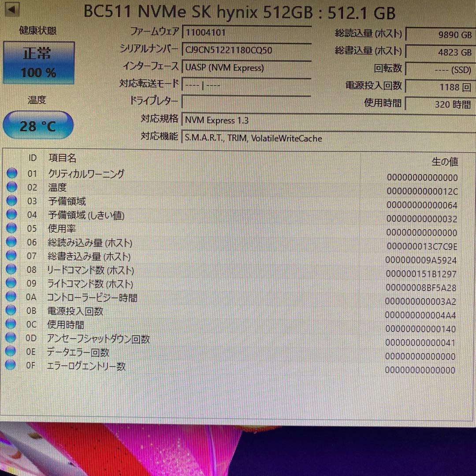The height and width of the screenshot is (476, 476).
Task: Select the 予備領域 (しきい値) attribute name
Action: [86, 215]
